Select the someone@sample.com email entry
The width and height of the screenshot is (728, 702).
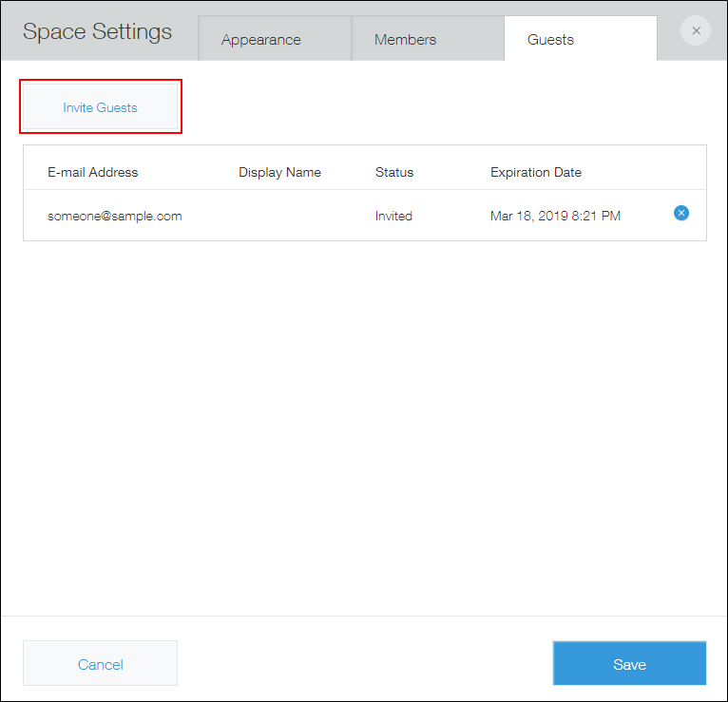click(x=115, y=216)
